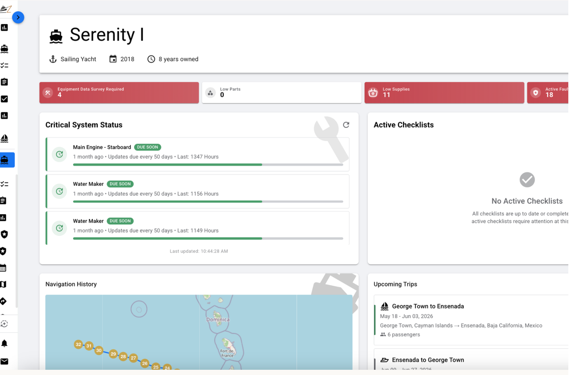Click DUE SOON badge on 1149 Hours Water Maker

[x=120, y=221]
